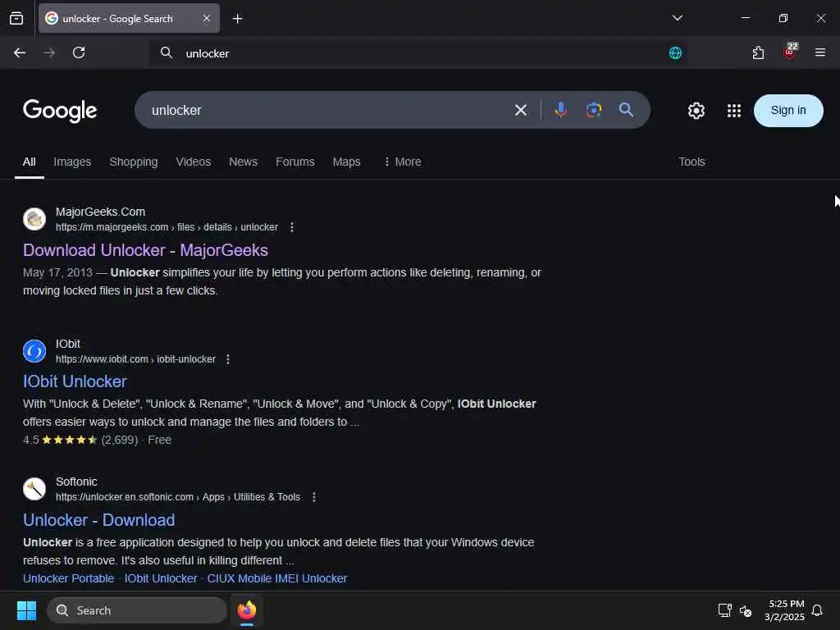This screenshot has height=630, width=840.
Task: Click the MajorGeeks URL breadcrumb
Action: (x=167, y=227)
